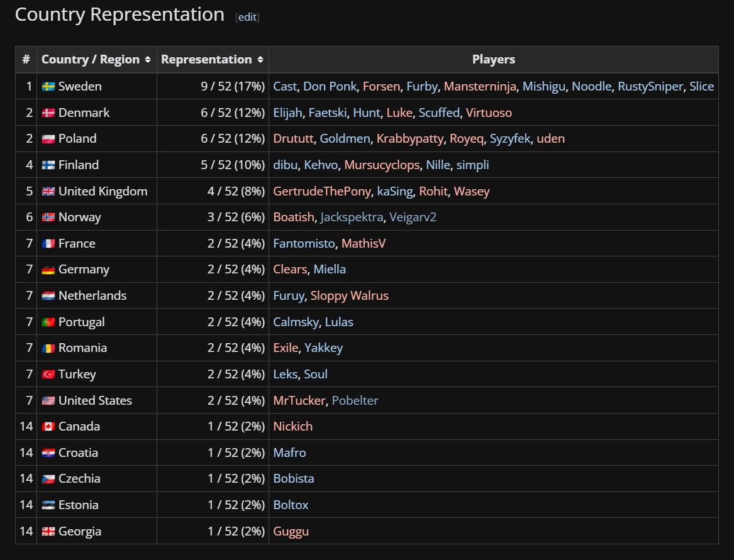Open player Forsen's page
The image size is (734, 560).
pyautogui.click(x=381, y=87)
